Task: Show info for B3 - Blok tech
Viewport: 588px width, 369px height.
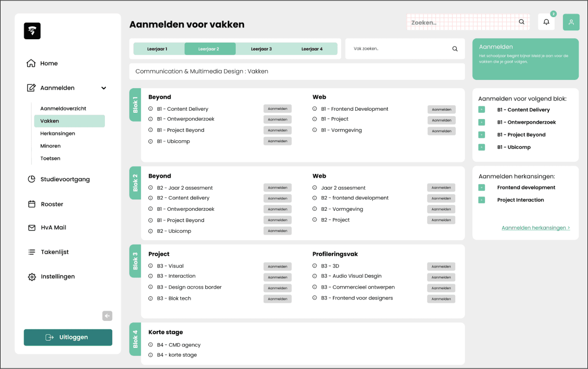Action: [x=151, y=298]
